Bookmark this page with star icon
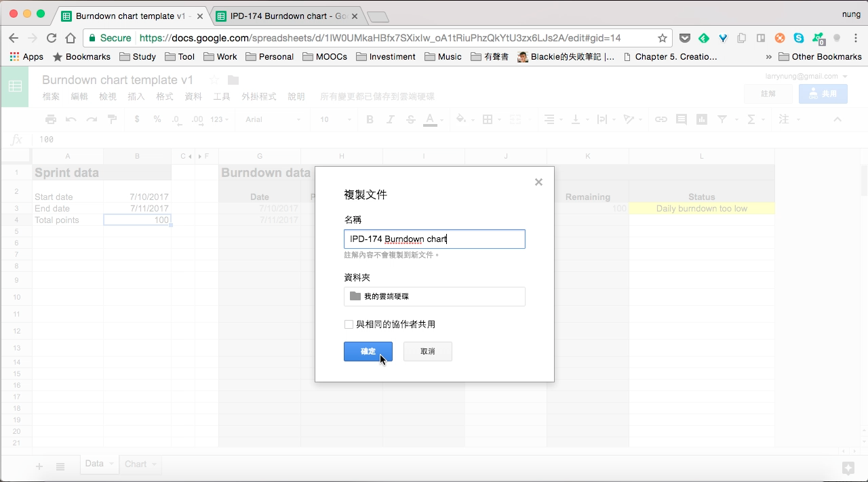Screen dimensions: 868x482 point(663,38)
